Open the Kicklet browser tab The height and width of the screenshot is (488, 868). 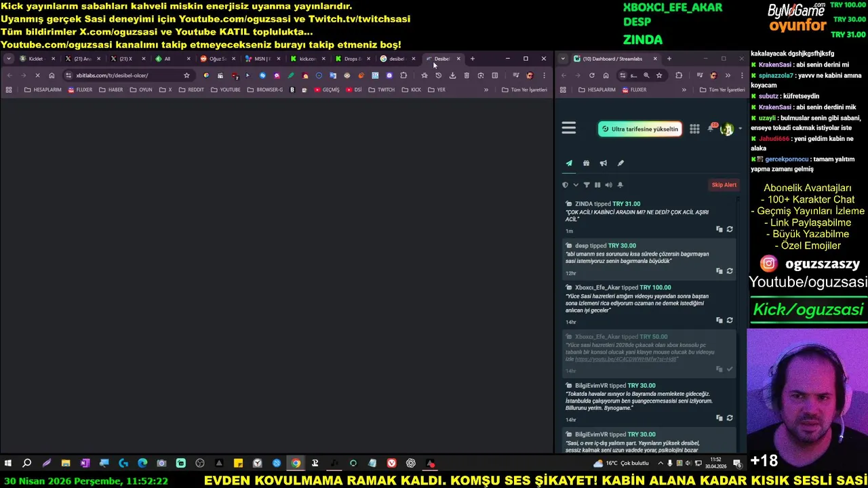tap(35, 59)
